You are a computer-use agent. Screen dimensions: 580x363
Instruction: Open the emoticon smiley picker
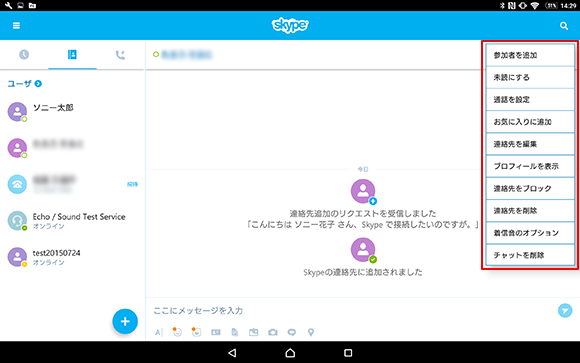177,332
